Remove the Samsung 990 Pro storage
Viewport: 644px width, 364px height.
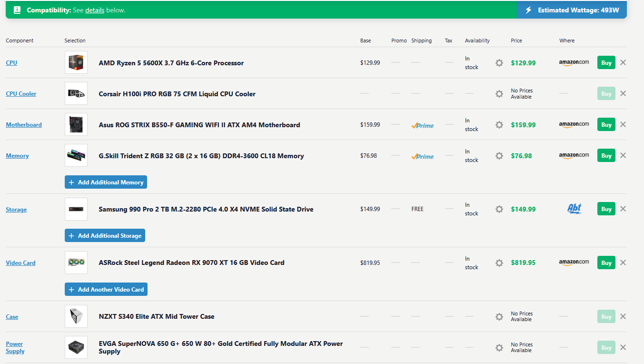coord(623,209)
